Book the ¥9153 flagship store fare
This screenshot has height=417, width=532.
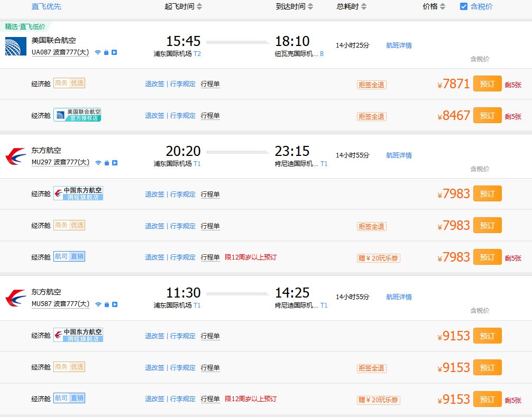(487, 336)
